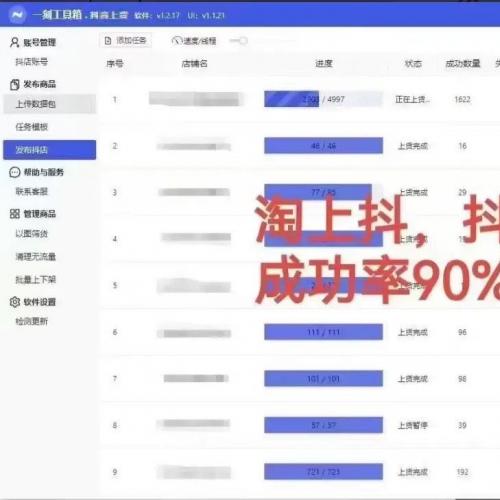Image resolution: width=500 pixels, height=500 pixels.
Task: Click the success count 98 in row 7
Action: (x=462, y=379)
